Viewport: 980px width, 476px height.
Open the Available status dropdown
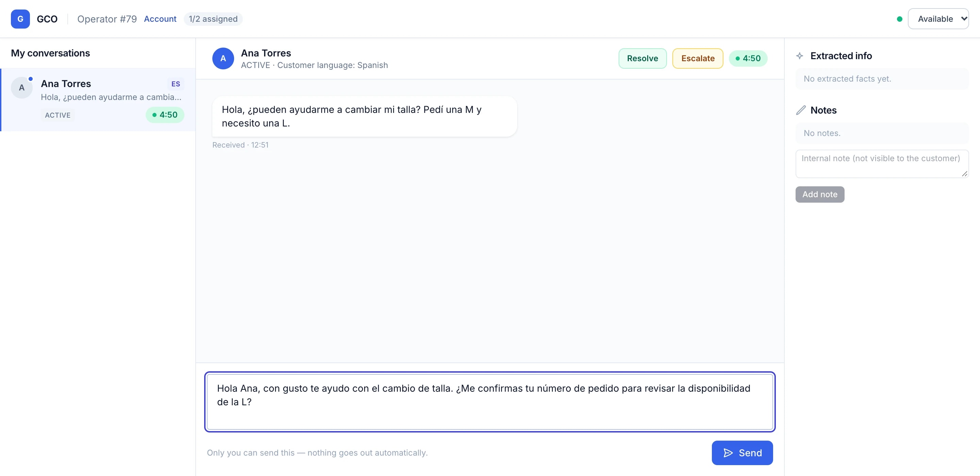[938, 19]
